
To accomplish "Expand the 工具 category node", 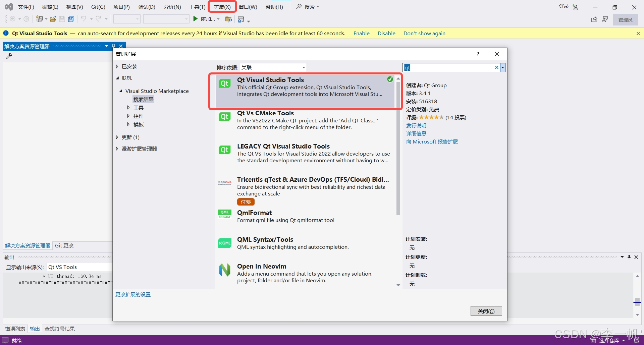I will (128, 107).
